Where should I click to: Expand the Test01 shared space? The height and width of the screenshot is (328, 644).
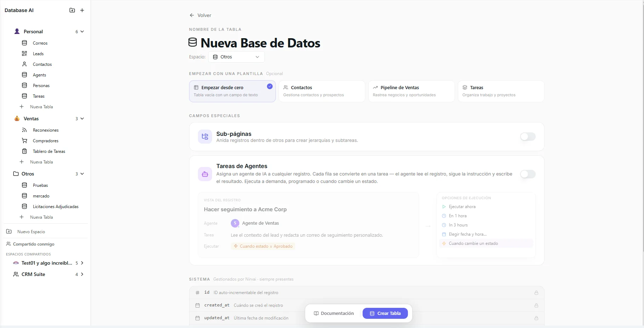(82, 263)
